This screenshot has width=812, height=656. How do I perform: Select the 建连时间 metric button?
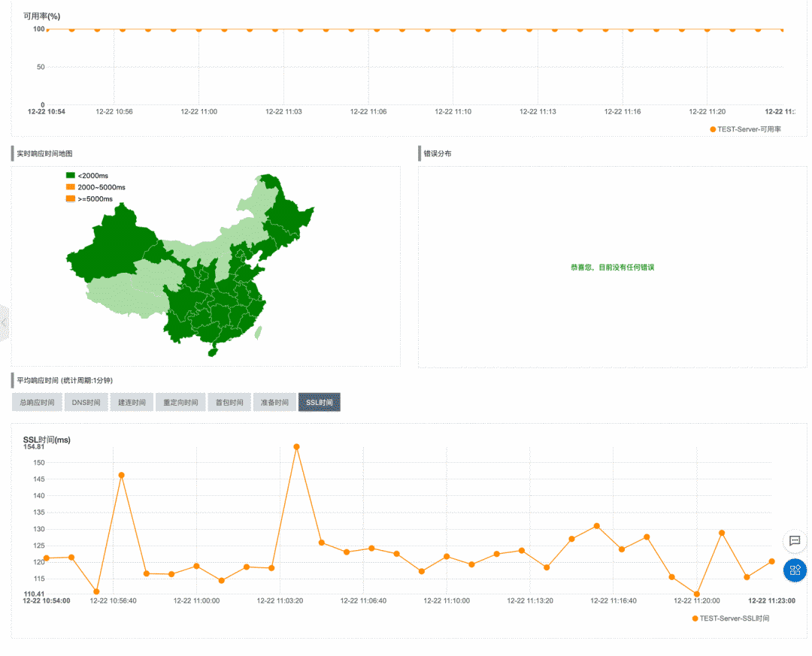(x=132, y=401)
